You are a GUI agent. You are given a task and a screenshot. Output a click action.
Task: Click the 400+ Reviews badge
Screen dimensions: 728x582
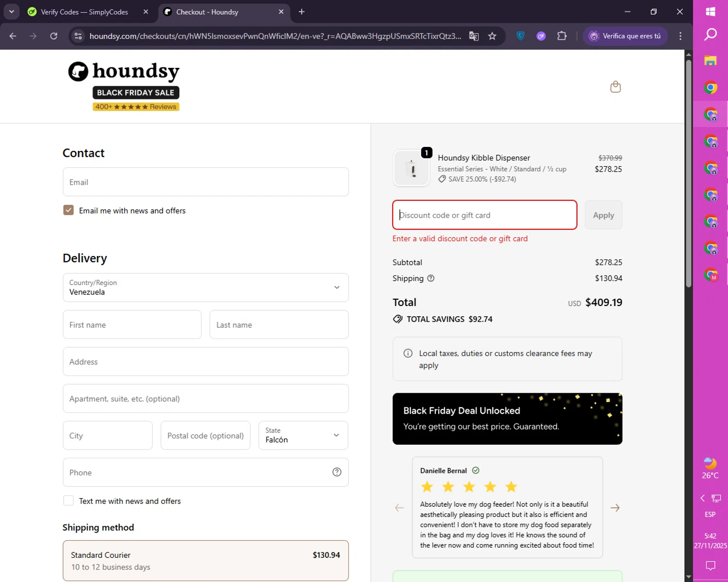coord(136,107)
